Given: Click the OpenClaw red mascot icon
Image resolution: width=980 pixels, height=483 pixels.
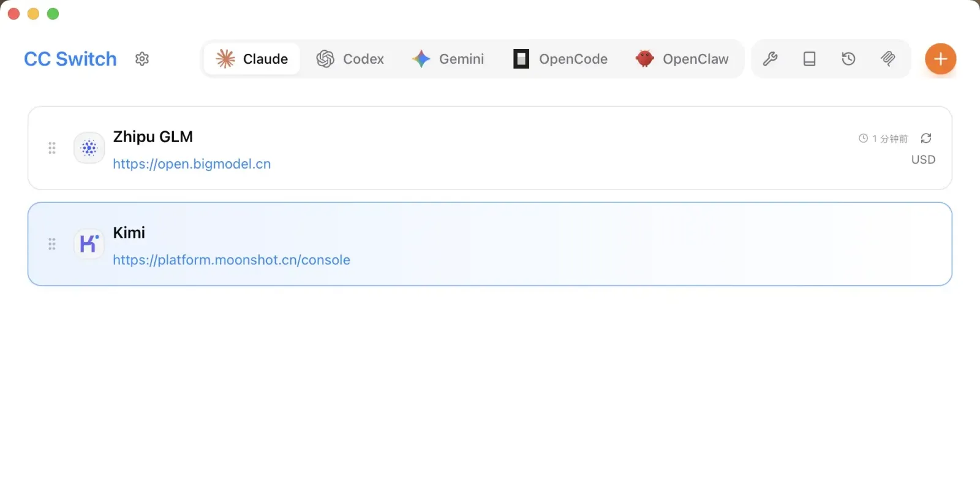Looking at the screenshot, I should click(x=644, y=59).
